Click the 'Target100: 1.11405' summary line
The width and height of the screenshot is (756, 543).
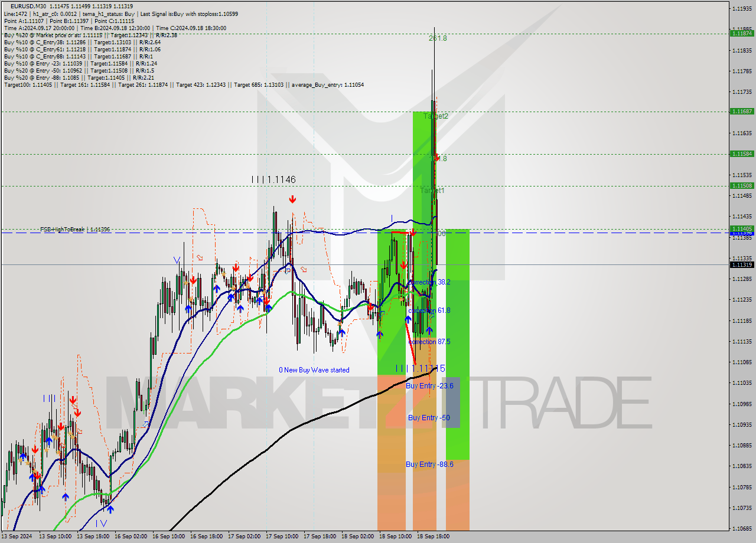click(x=184, y=84)
